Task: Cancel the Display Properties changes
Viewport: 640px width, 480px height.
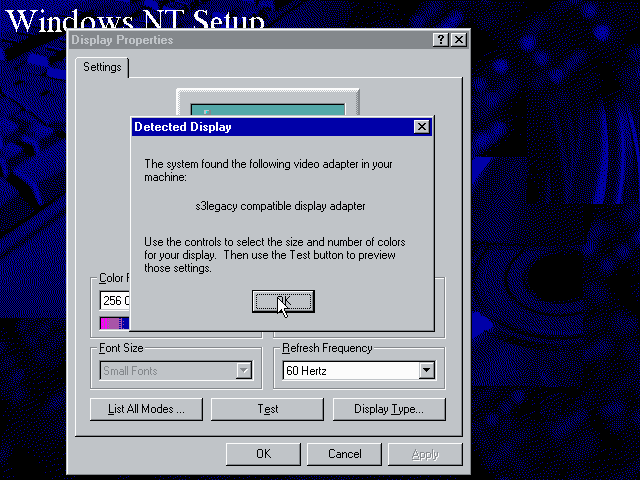Action: coord(345,454)
